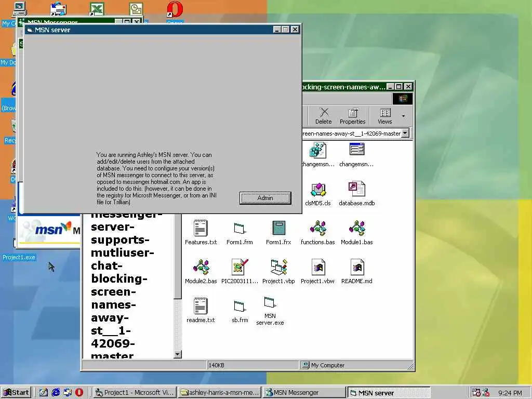The image size is (532, 399).
Task: Launch Opera from the Quick Launch bar
Action: 79,392
